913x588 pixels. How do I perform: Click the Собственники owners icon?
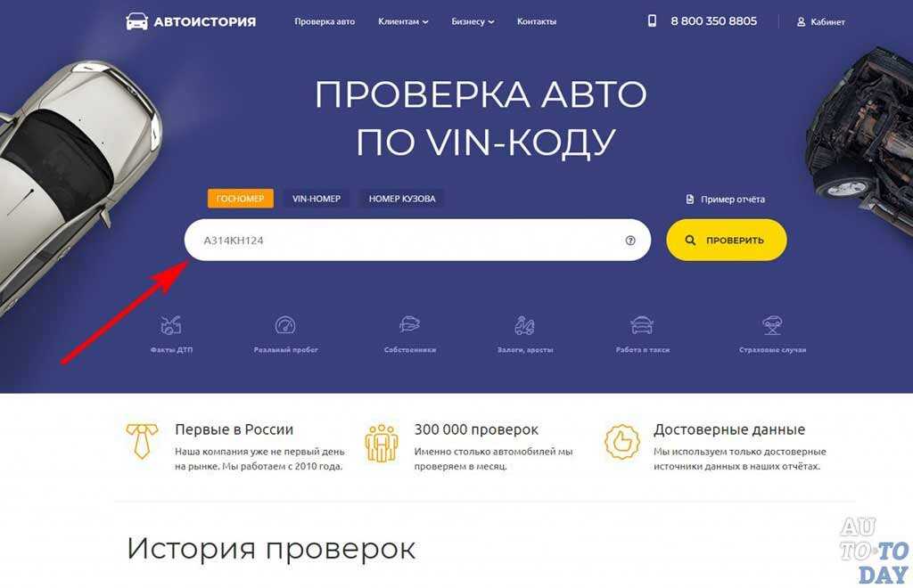pyautogui.click(x=410, y=324)
